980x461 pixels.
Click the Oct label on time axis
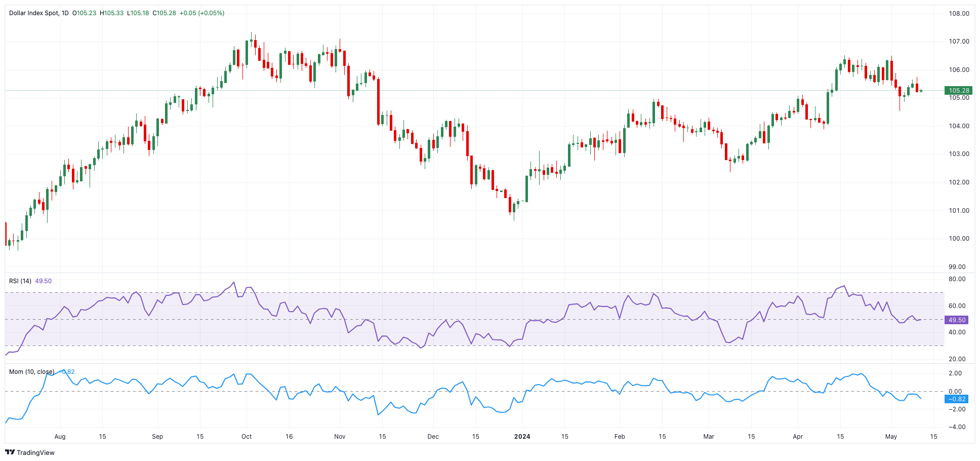247,437
